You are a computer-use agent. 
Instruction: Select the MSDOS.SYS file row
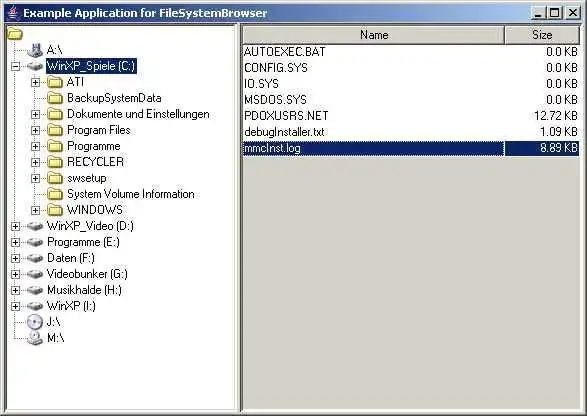coord(411,100)
